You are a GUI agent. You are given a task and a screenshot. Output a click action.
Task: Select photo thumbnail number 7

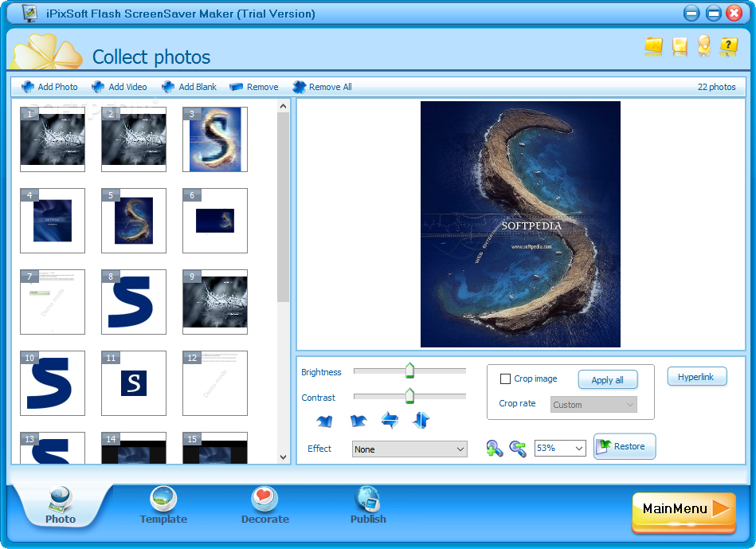[x=53, y=302]
